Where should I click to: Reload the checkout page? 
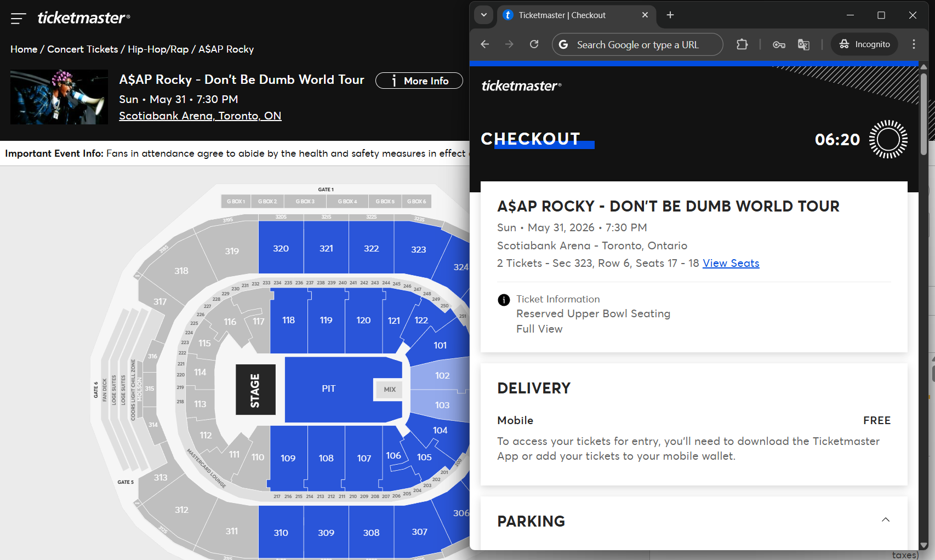534,44
